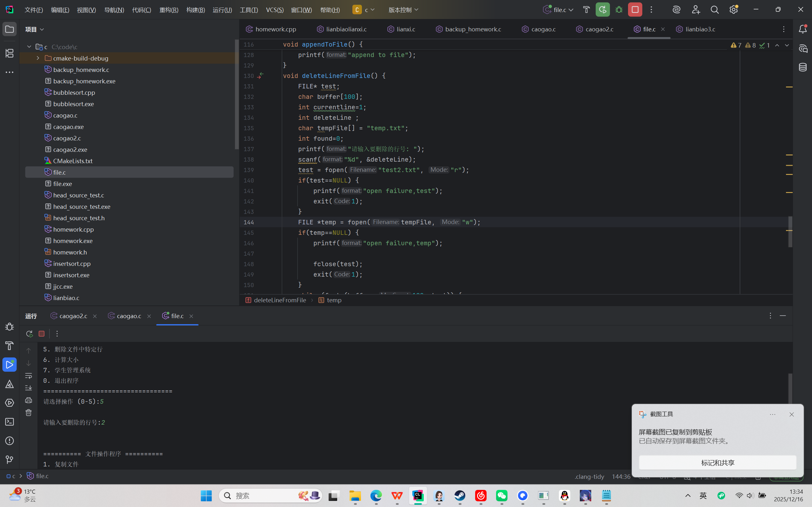Open the Notifications bell icon
This screenshot has height=507, width=812.
[x=802, y=29]
